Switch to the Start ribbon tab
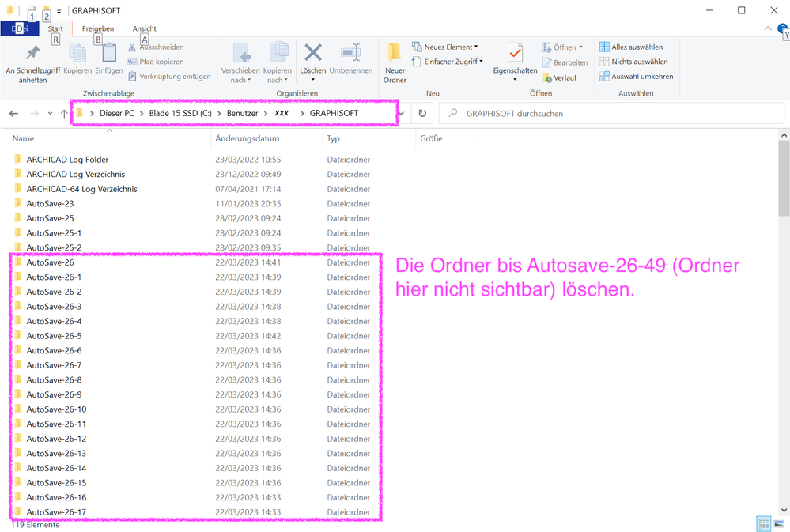This screenshot has height=532, width=790. pos(55,28)
